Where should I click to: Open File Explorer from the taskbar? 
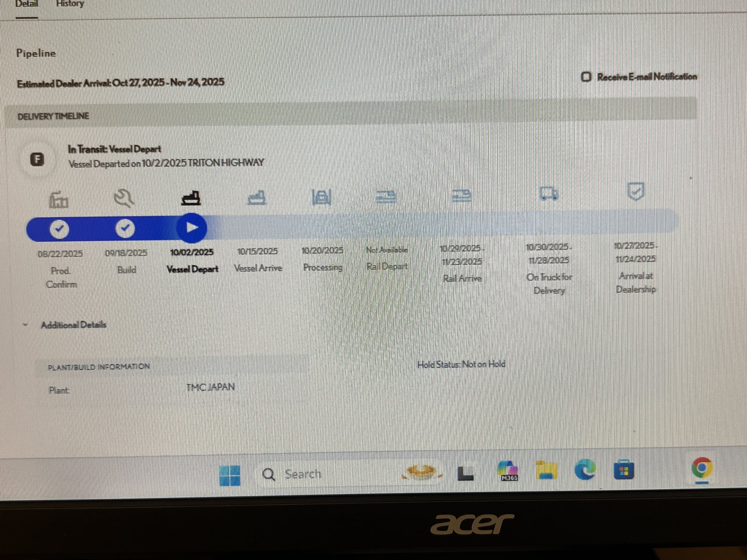click(x=546, y=470)
